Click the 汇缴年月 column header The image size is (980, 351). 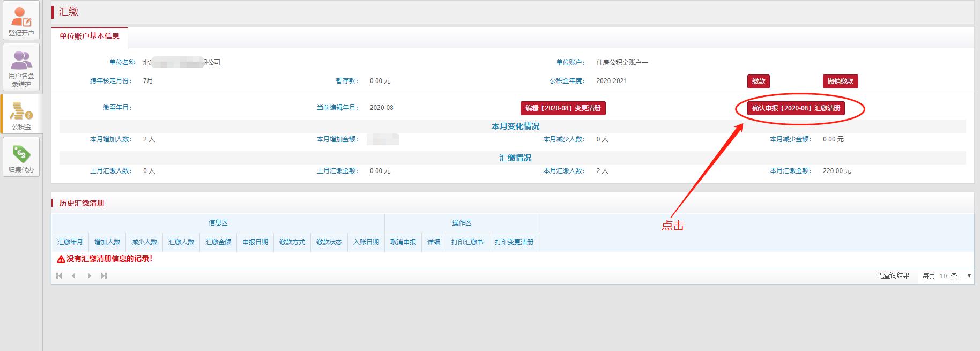click(x=70, y=242)
